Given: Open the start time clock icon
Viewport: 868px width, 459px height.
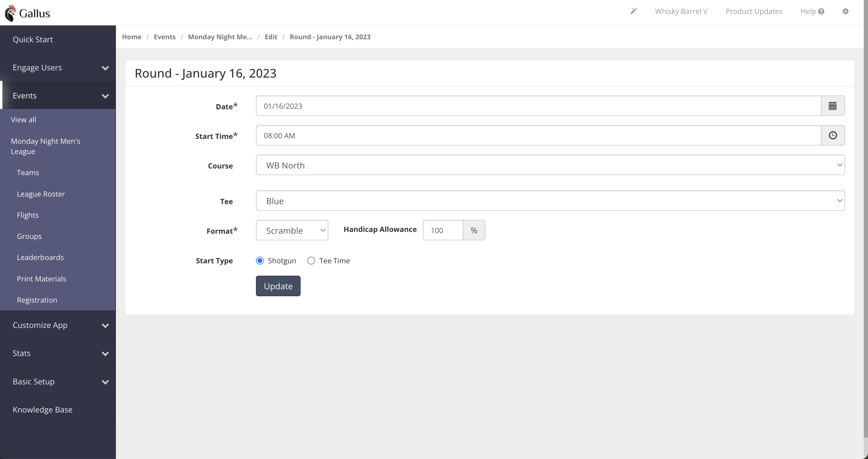Looking at the screenshot, I should [x=833, y=135].
